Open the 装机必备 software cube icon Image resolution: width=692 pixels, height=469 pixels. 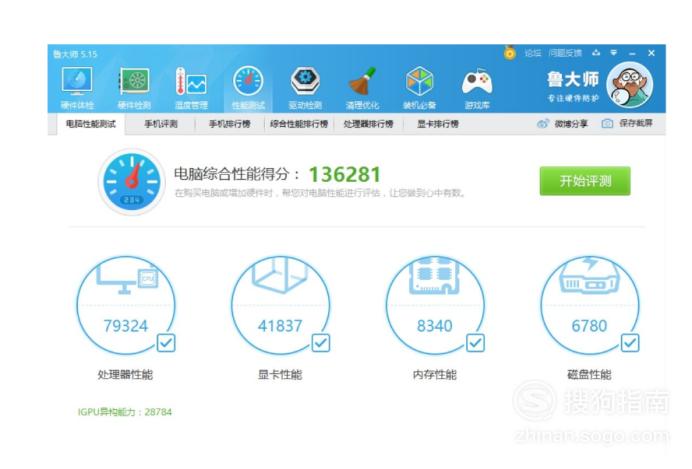pos(419,81)
